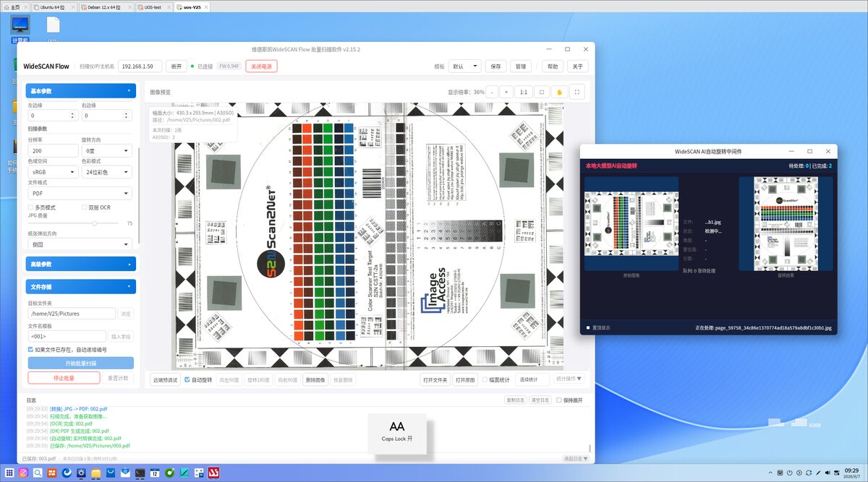Zoom out the preview with minus button

pos(492,92)
